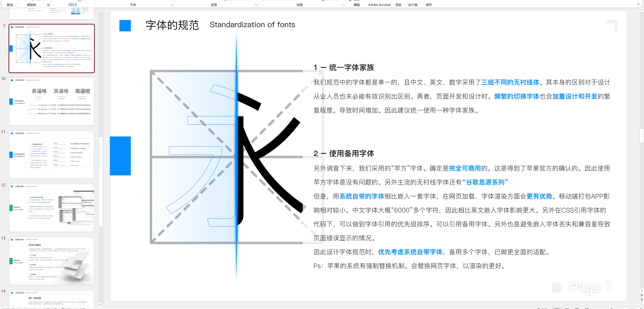Click the thumbnail pane scrollbar handle

pos(101,182)
